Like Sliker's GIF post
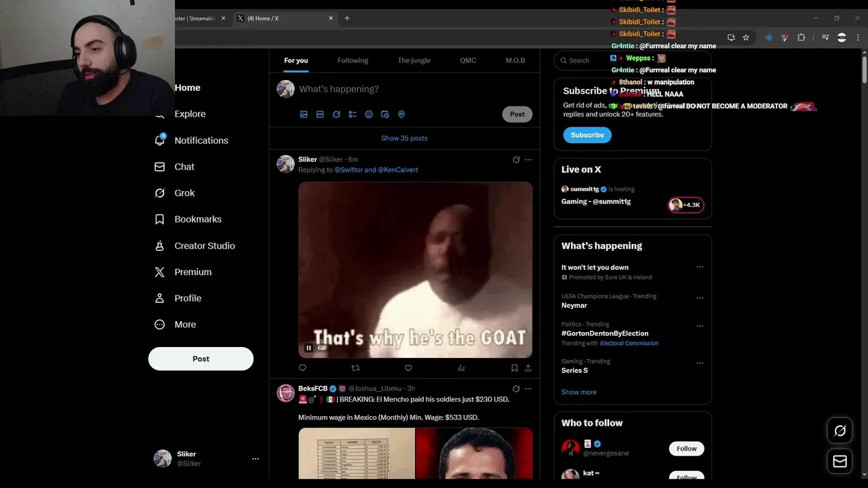 click(x=408, y=368)
